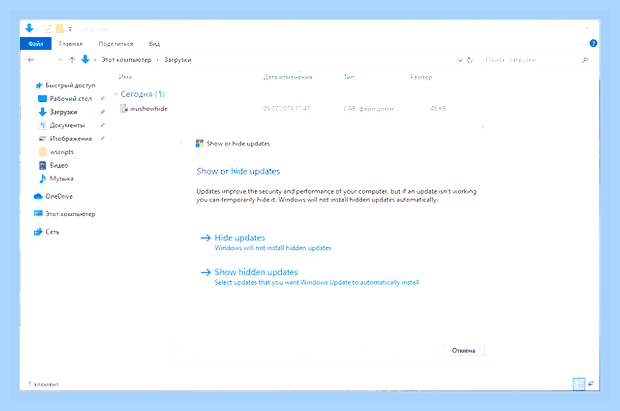Open Документы in navigation pane

coord(67,125)
